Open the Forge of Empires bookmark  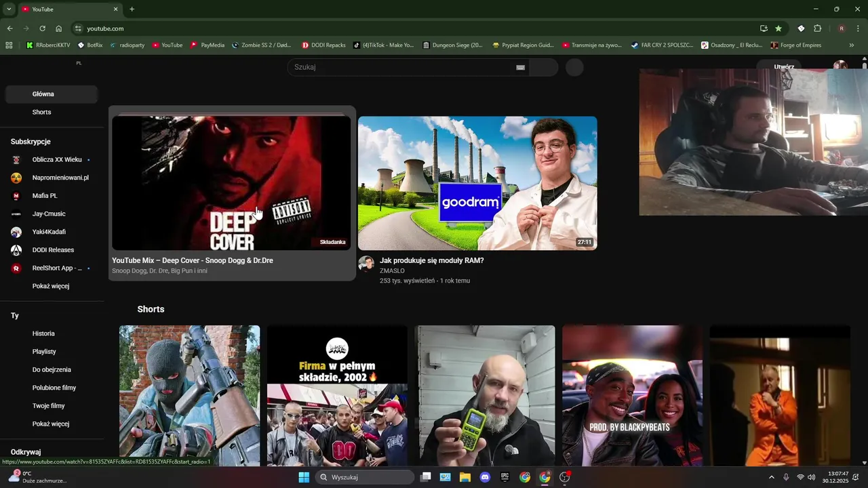pyautogui.click(x=796, y=45)
